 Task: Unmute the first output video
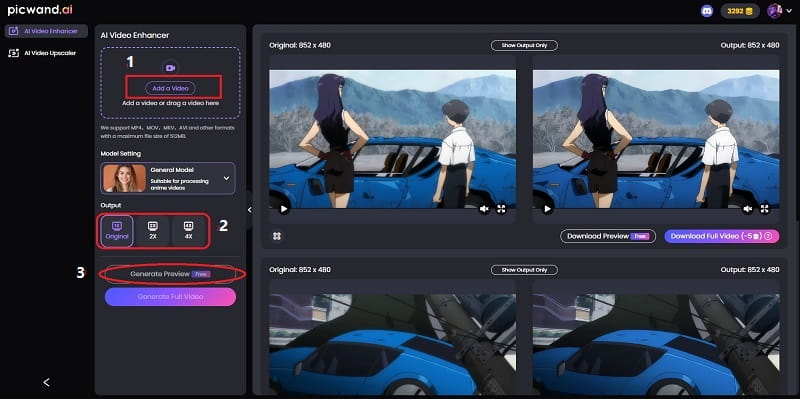click(747, 209)
